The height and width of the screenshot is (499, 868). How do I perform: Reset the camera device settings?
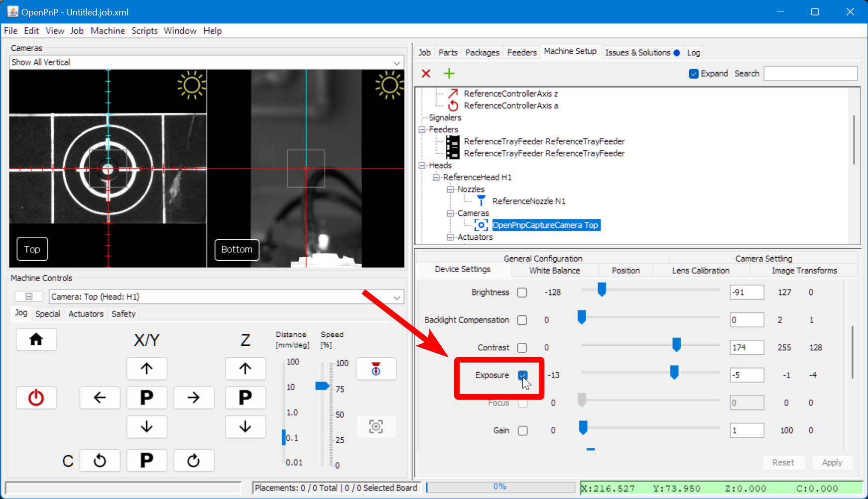[784, 462]
